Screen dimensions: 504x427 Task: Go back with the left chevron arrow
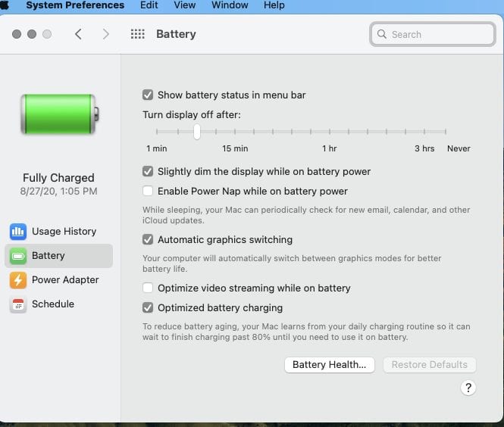[78, 34]
